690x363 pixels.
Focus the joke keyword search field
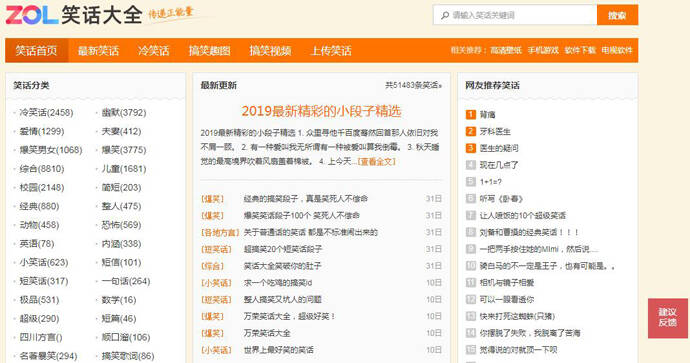click(x=515, y=15)
